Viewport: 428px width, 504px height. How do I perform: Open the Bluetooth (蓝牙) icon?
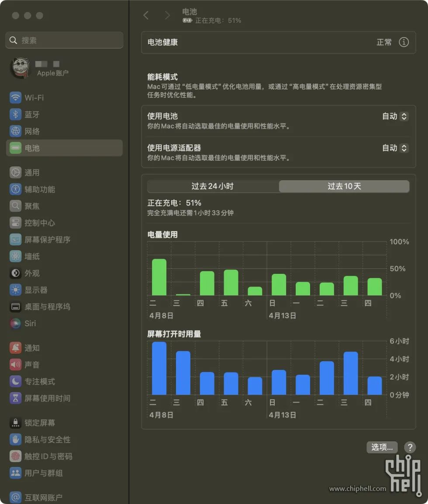coord(15,114)
